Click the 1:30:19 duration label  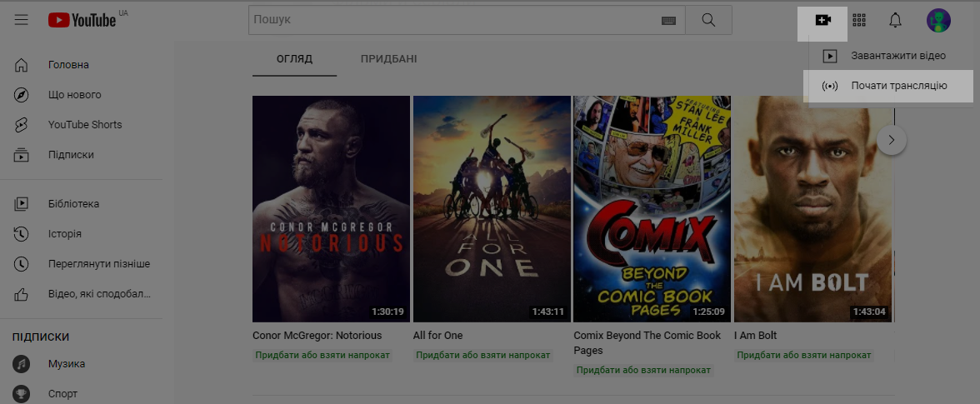(x=388, y=312)
